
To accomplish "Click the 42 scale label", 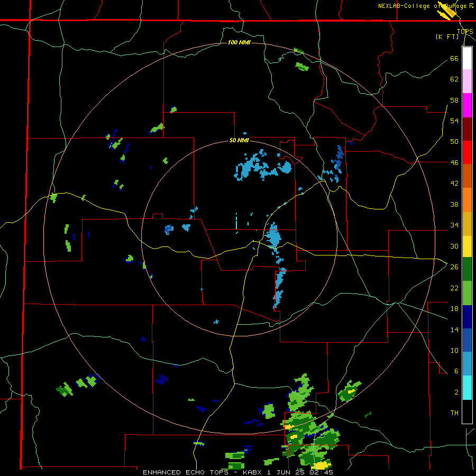I will tap(454, 183).
